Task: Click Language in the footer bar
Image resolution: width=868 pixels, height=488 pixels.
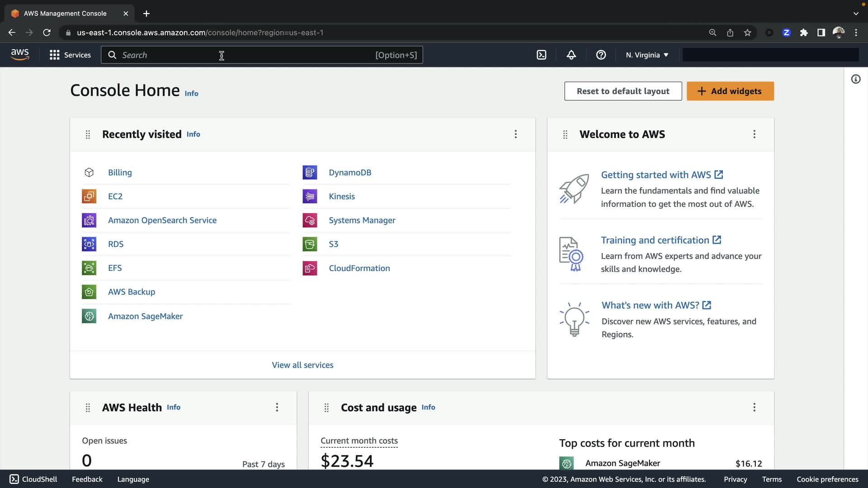Action: (x=133, y=479)
